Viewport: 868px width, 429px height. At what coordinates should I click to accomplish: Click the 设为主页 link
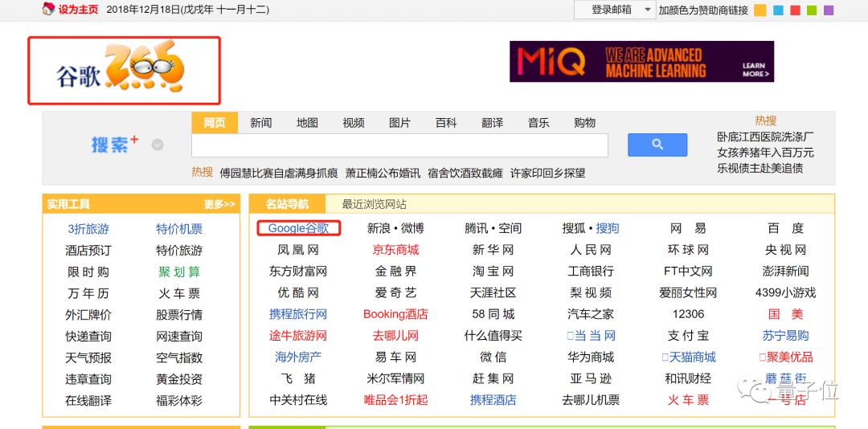(78, 10)
